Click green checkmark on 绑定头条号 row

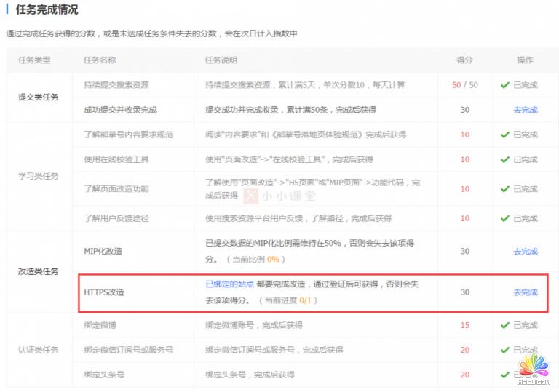[x=505, y=375]
